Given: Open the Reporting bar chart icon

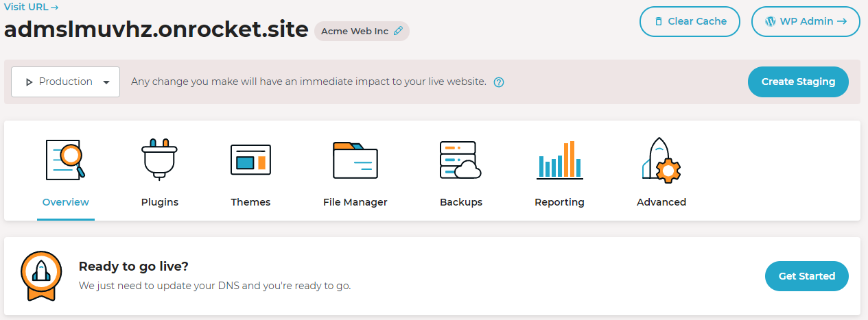Looking at the screenshot, I should point(560,160).
